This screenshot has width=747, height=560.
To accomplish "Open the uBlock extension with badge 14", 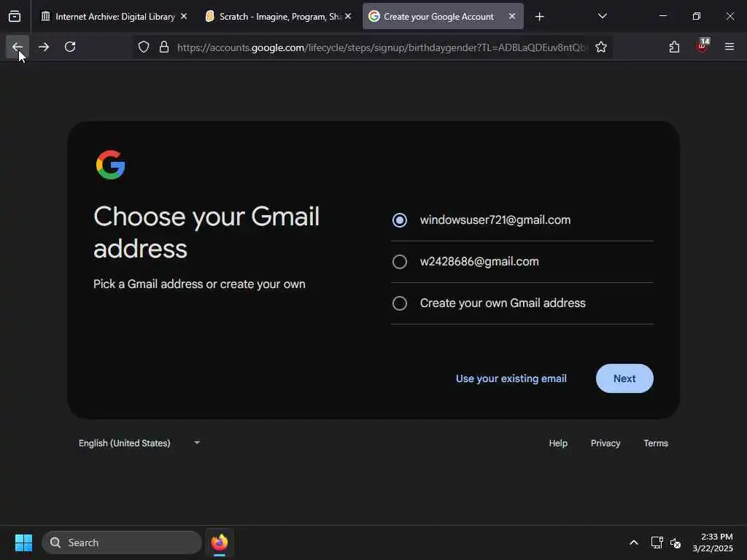I will (703, 46).
